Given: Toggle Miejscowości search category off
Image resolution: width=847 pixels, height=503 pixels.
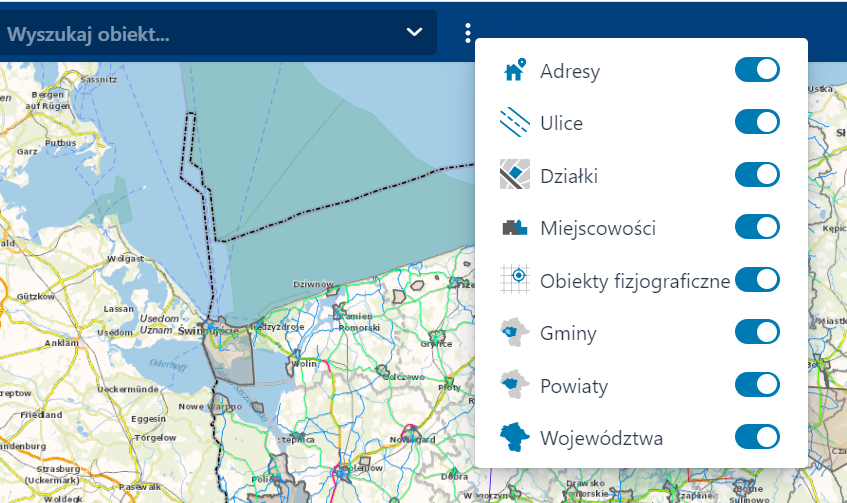Looking at the screenshot, I should [757, 228].
